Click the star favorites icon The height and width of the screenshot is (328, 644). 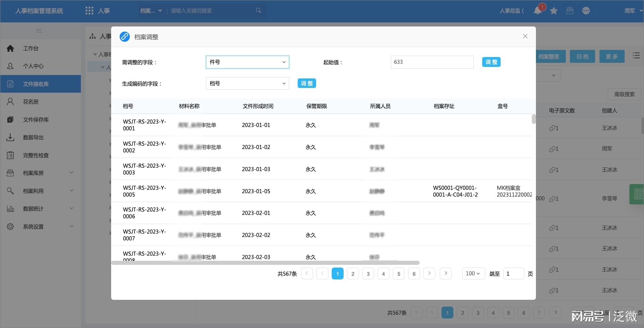point(554,11)
